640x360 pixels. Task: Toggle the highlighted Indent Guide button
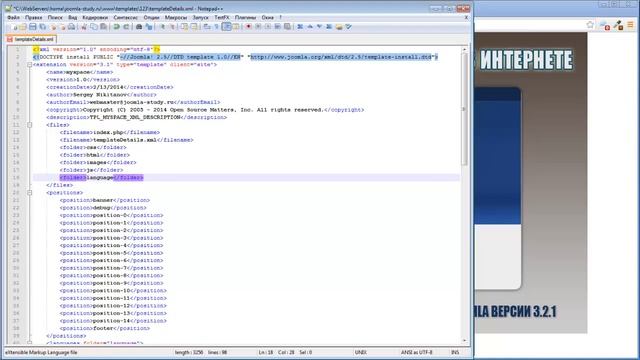(227, 27)
